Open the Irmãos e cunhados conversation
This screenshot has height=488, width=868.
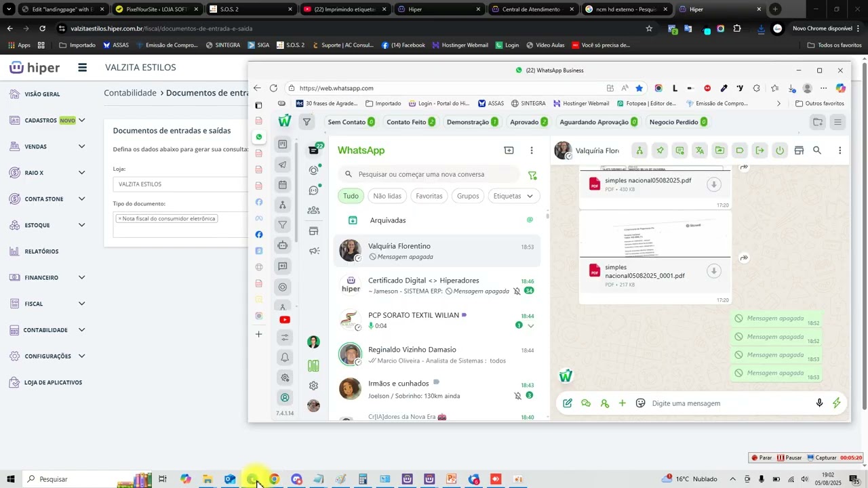click(x=439, y=389)
